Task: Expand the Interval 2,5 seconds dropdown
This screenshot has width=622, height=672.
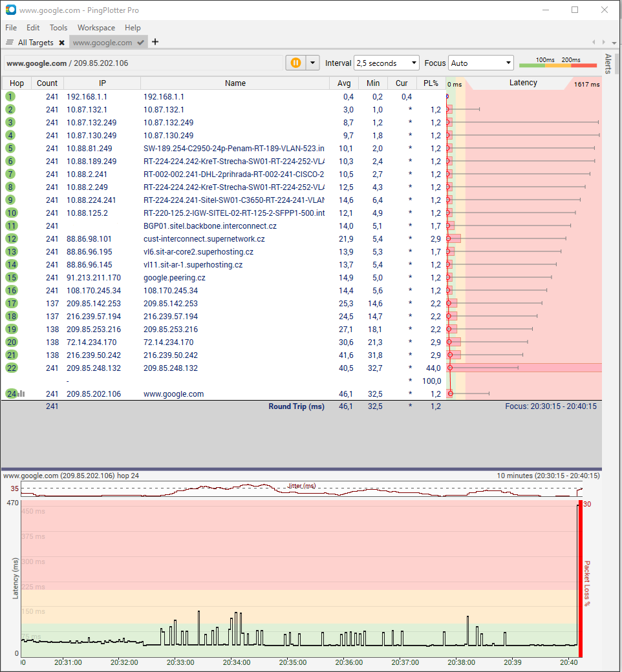Action: 387,63
